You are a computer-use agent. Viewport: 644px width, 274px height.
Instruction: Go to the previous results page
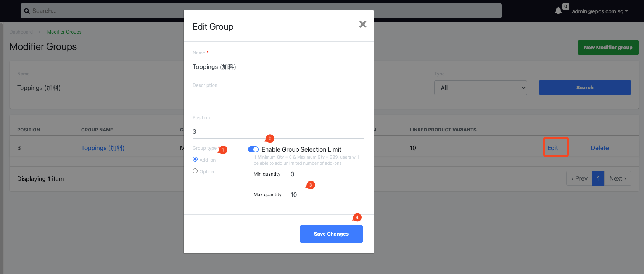[x=579, y=178]
